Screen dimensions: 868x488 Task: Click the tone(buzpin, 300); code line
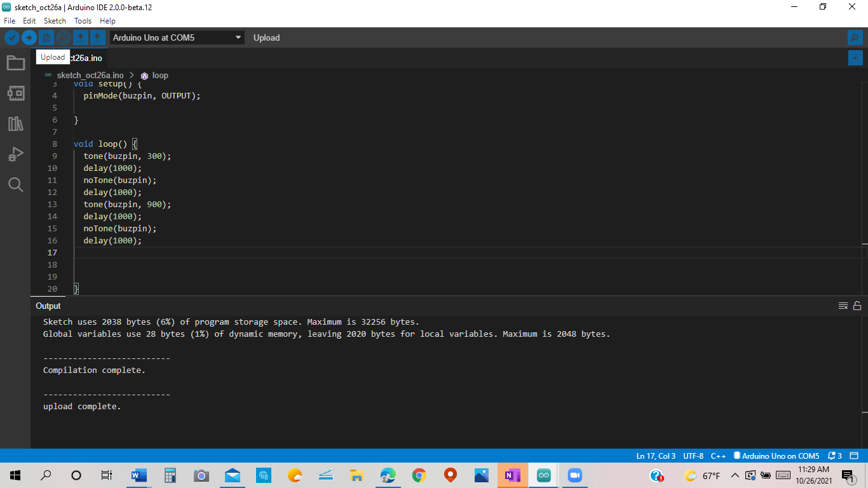click(x=127, y=156)
